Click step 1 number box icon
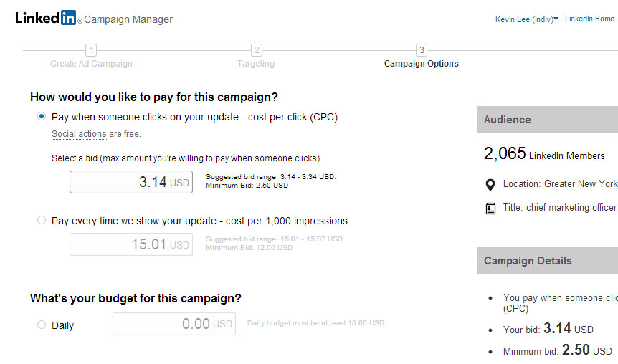618x364 pixels. coord(91,50)
